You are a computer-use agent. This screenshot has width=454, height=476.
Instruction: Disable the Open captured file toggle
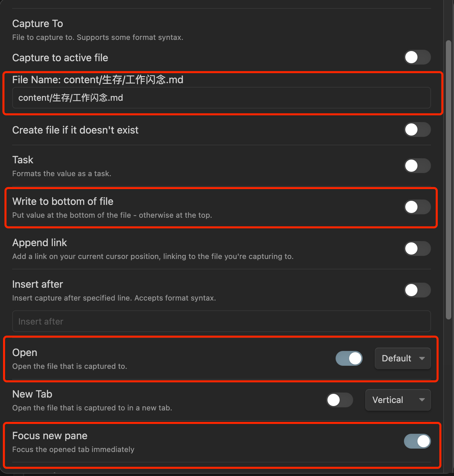[349, 358]
